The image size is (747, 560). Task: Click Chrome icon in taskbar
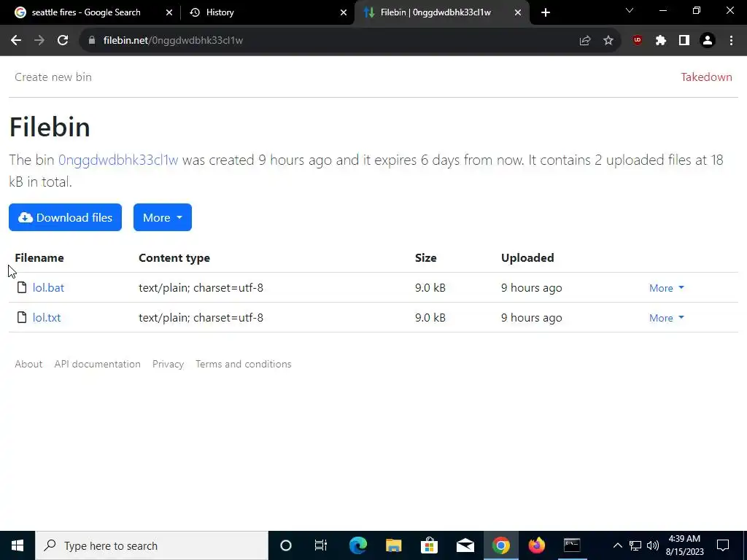point(500,545)
